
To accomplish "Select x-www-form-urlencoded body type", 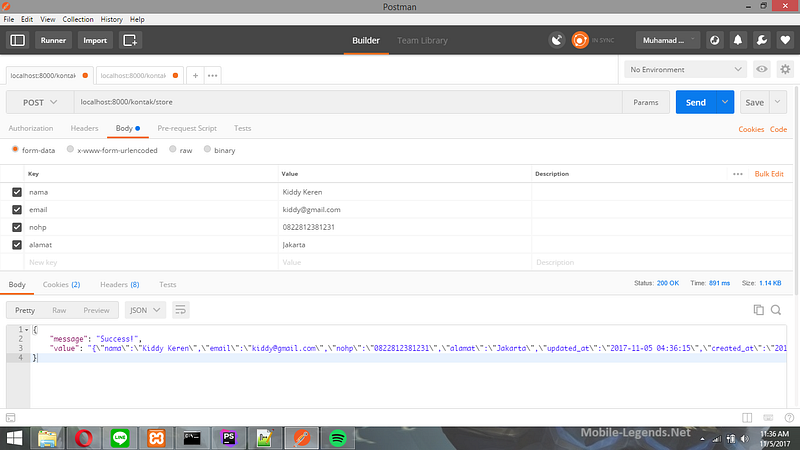I will tap(70, 149).
